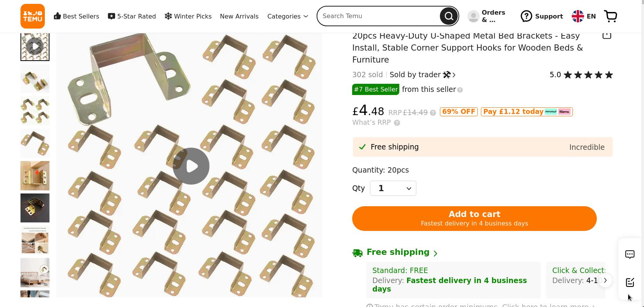The height and width of the screenshot is (307, 644).
Task: Go to New Arrivals
Action: tap(239, 16)
